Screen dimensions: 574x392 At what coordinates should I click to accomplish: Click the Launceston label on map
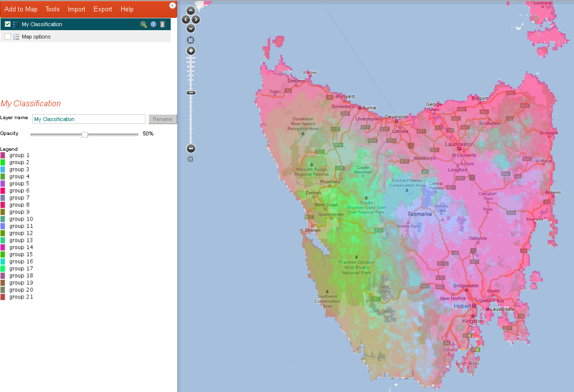pyautogui.click(x=459, y=144)
